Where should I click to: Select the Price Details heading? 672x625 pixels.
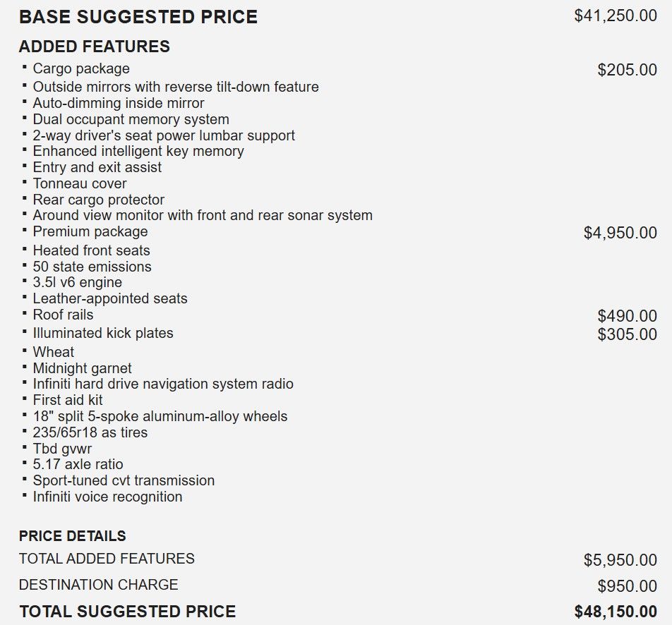(x=73, y=536)
